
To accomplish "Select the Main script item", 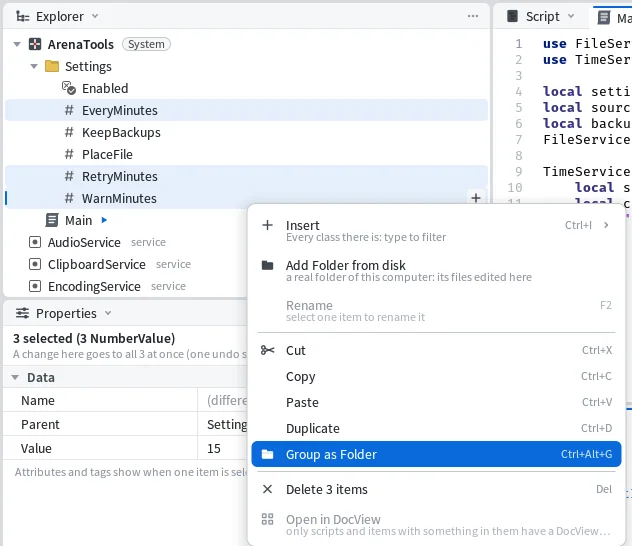I will 78,220.
